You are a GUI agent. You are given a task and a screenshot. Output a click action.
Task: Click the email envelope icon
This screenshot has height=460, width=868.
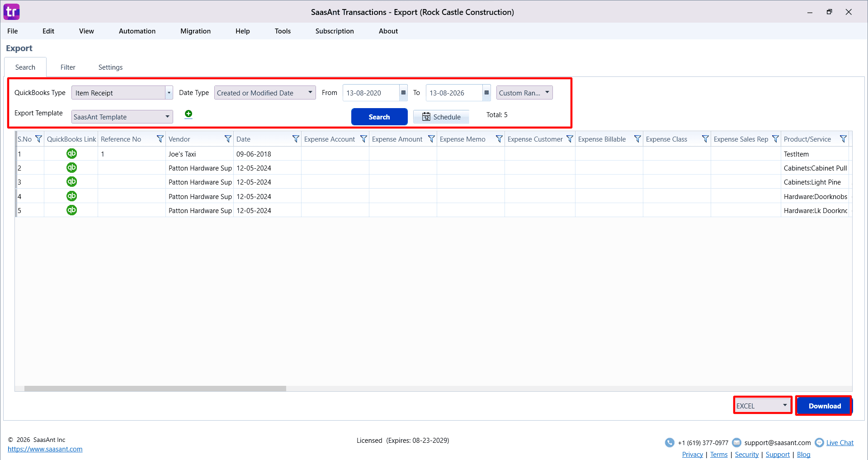[x=736, y=442]
